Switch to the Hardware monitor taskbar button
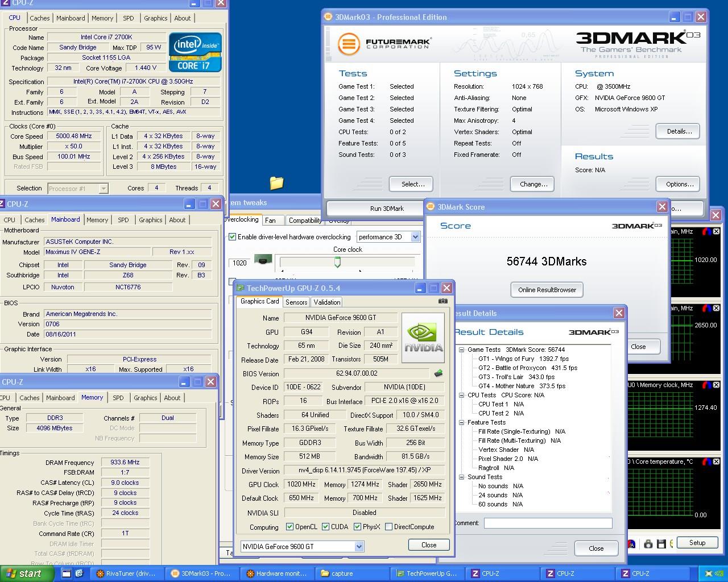This screenshot has height=582, width=728. tap(277, 573)
